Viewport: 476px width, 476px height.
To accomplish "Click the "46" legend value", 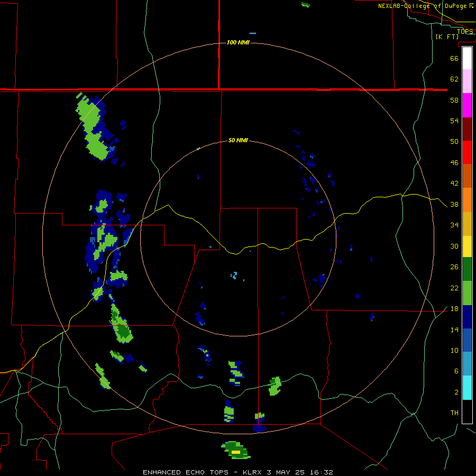I will 454,163.
